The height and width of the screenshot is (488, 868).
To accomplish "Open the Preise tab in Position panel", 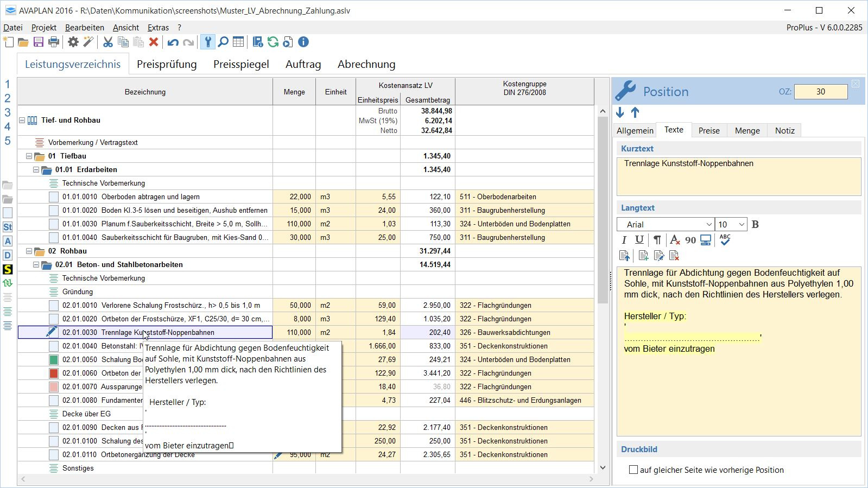I will pyautogui.click(x=709, y=130).
